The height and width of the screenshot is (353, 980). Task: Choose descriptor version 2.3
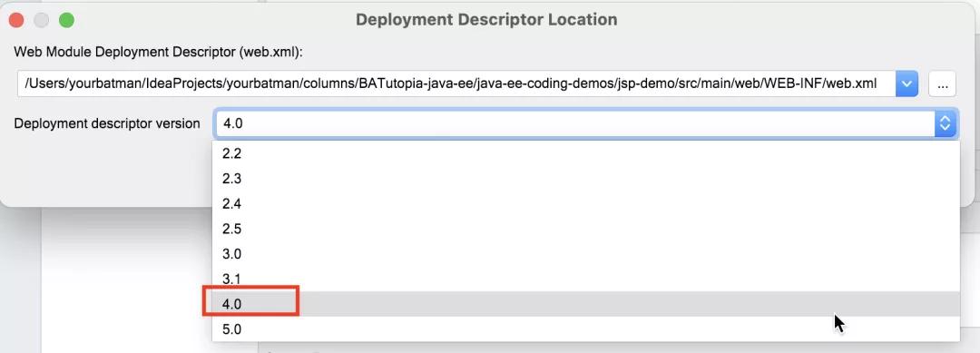click(585, 179)
